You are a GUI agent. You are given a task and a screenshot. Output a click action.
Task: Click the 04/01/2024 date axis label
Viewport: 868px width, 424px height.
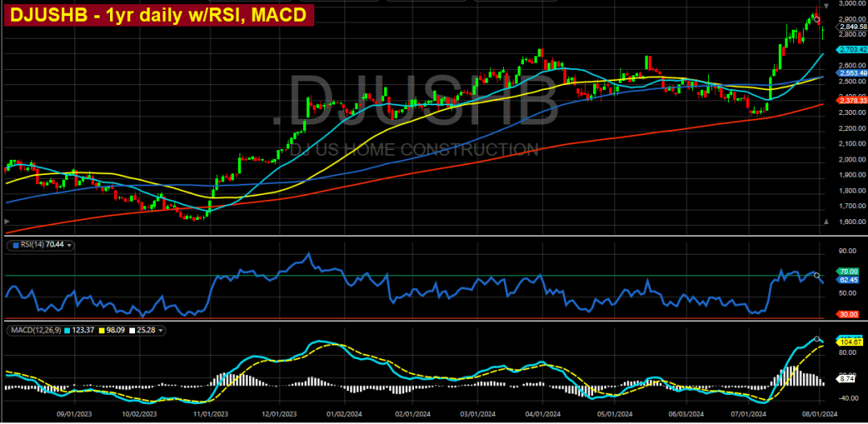[x=543, y=414]
